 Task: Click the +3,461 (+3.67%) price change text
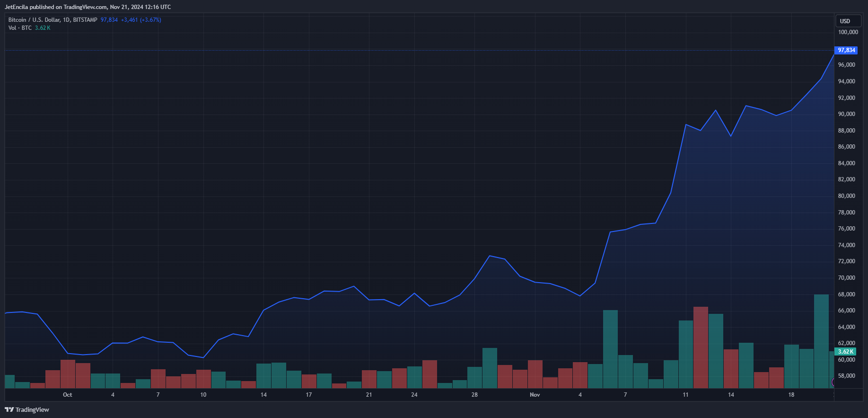[x=141, y=20]
